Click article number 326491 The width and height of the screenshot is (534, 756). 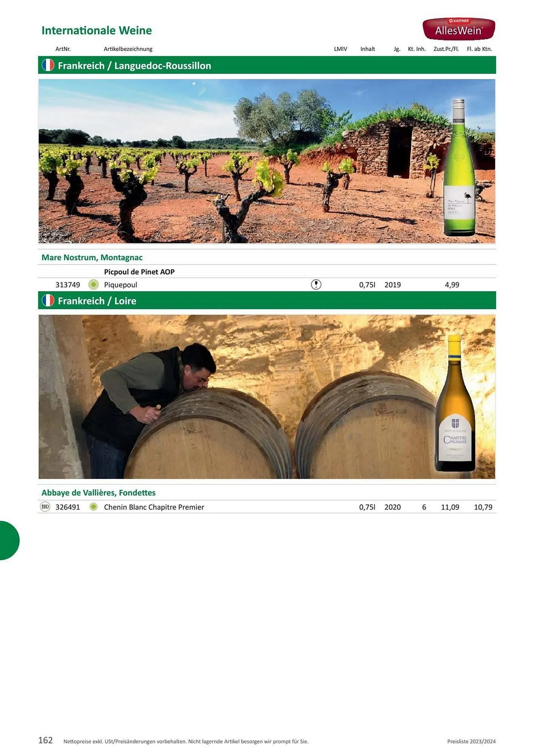[68, 507]
